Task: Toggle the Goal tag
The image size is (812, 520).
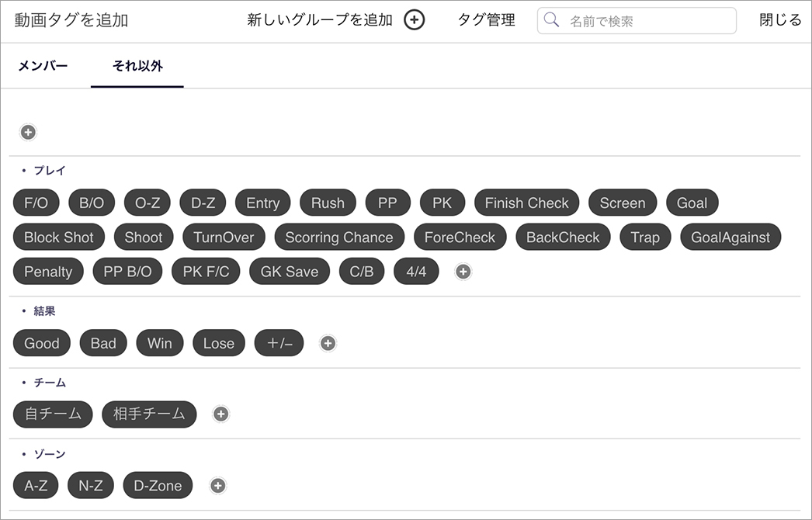Action: click(692, 203)
